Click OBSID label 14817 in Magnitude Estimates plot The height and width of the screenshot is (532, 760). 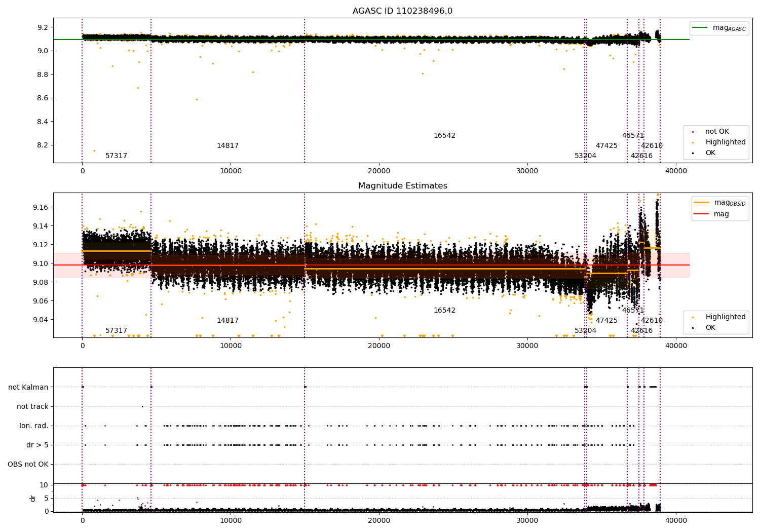point(227,321)
